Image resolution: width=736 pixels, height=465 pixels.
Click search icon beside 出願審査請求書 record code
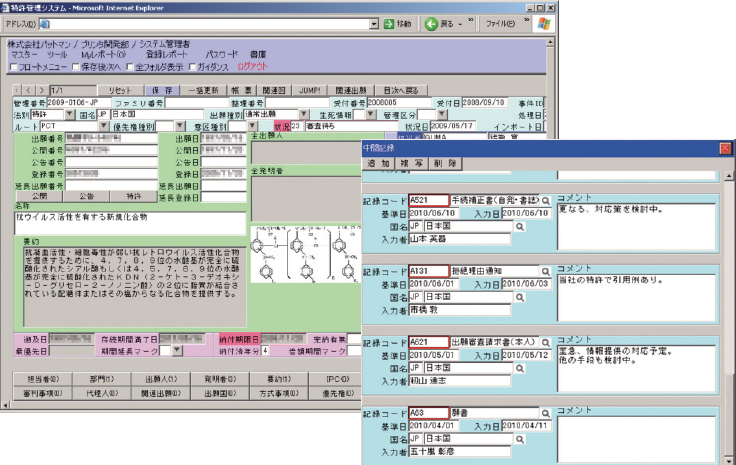(x=546, y=343)
